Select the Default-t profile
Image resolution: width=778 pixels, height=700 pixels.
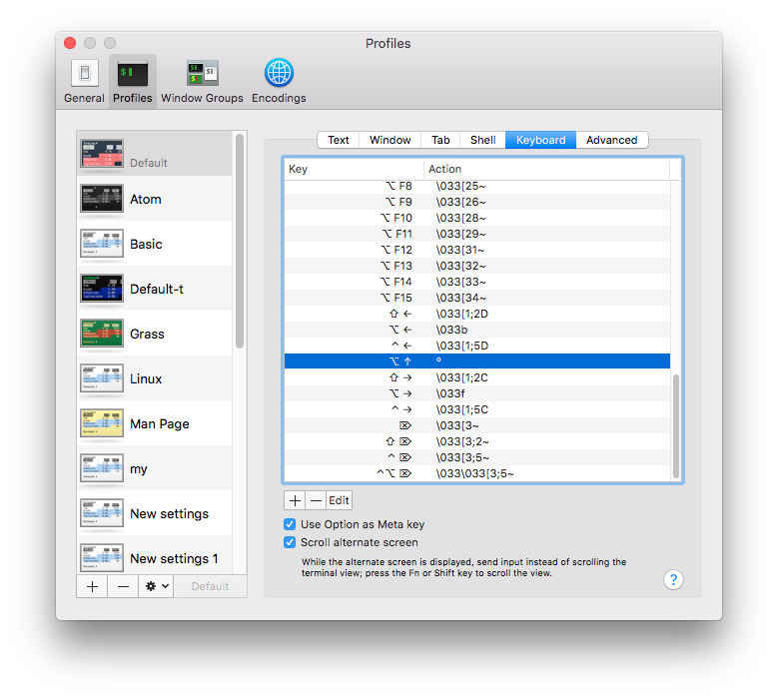[x=155, y=289]
